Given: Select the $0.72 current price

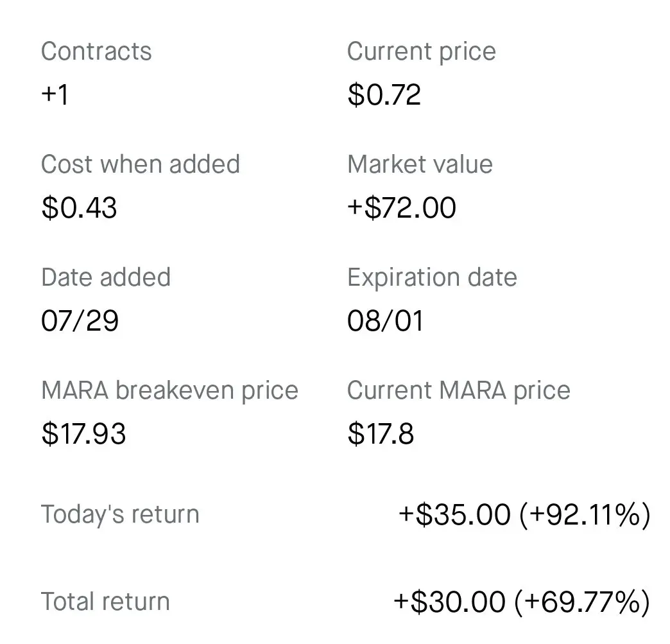Looking at the screenshot, I should [384, 94].
